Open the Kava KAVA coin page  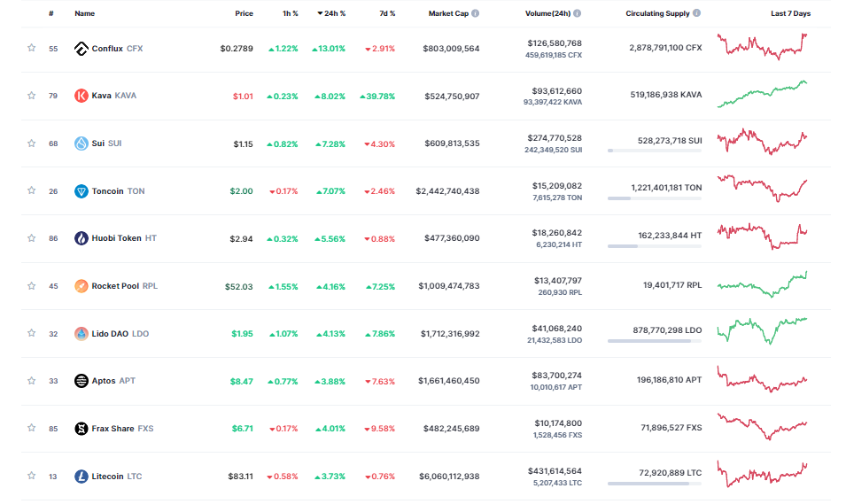click(114, 96)
